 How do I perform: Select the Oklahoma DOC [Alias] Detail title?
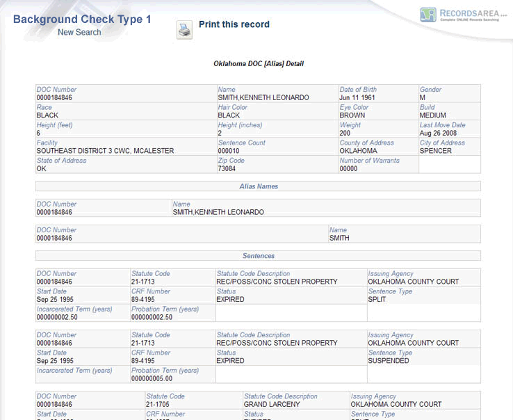258,63
